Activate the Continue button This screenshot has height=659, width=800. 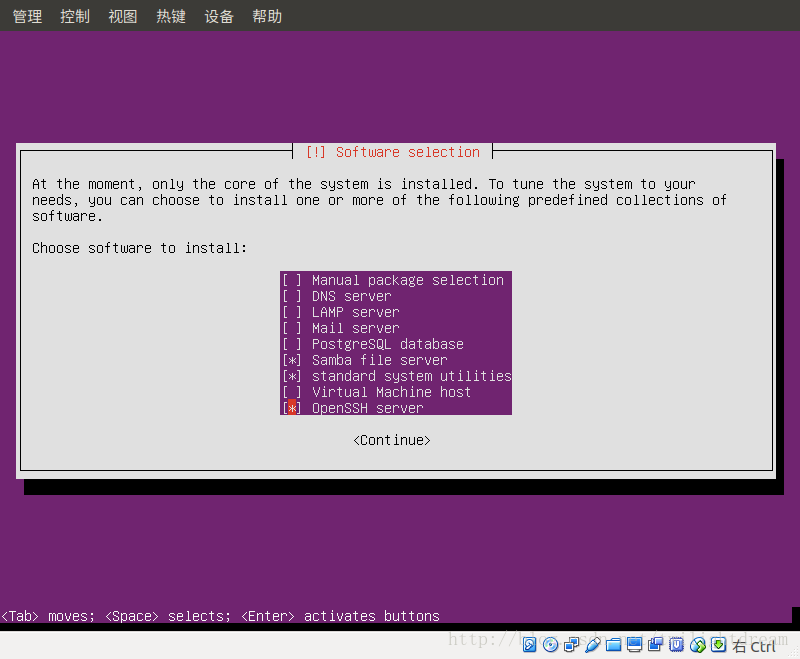coord(391,439)
